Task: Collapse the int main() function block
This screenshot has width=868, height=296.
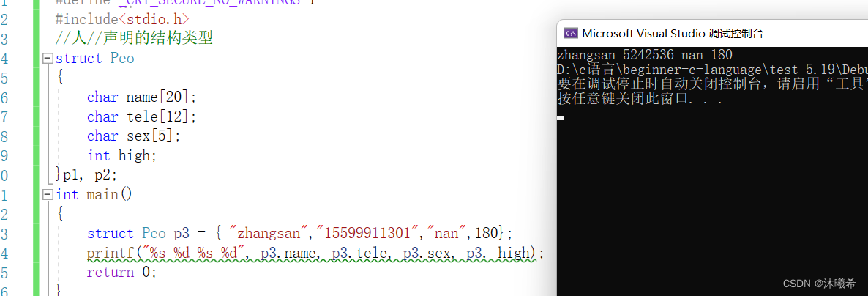Action: pos(48,195)
